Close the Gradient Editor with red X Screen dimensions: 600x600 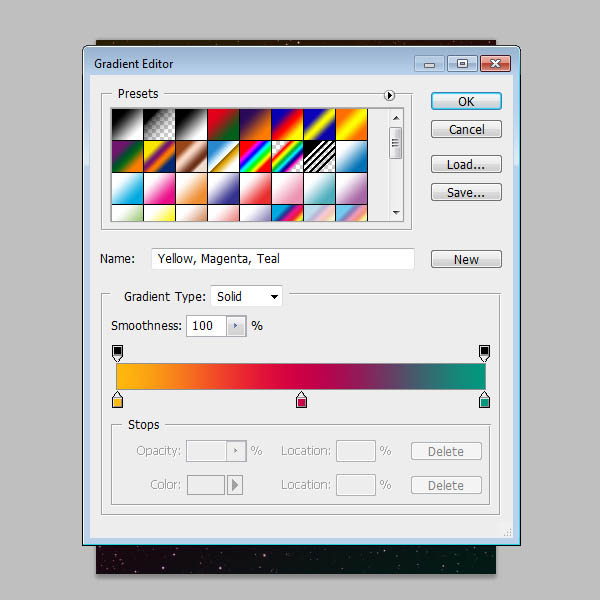click(x=495, y=64)
